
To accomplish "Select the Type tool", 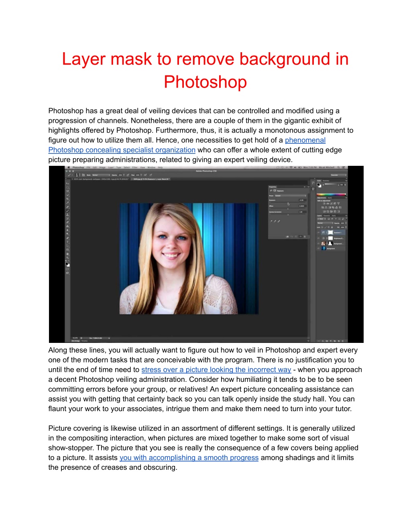I will (67, 242).
